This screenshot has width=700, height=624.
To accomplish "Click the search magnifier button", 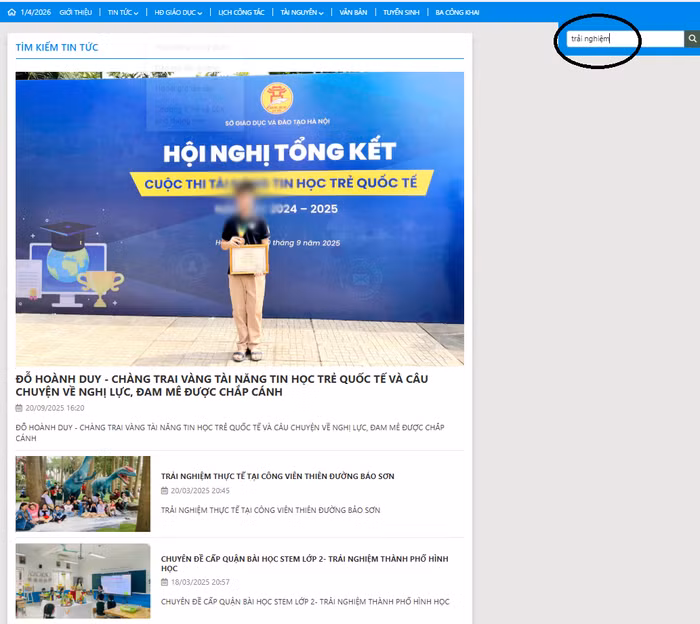I will tap(692, 39).
